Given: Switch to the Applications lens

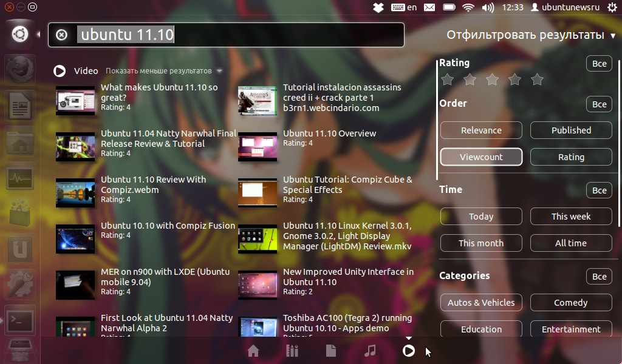Looking at the screenshot, I should coord(292,351).
